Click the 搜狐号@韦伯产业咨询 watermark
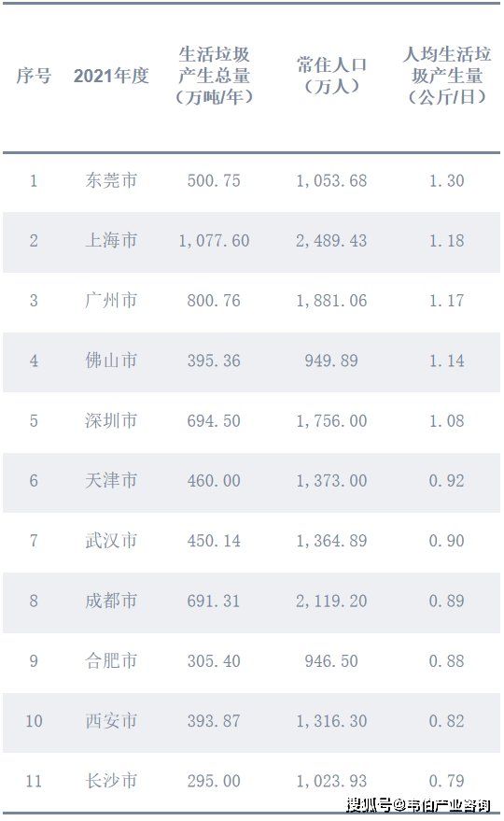The width and height of the screenshot is (504, 821). [419, 805]
